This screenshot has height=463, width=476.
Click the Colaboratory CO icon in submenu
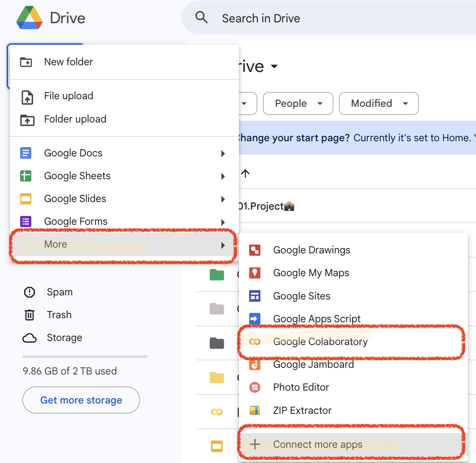(255, 342)
